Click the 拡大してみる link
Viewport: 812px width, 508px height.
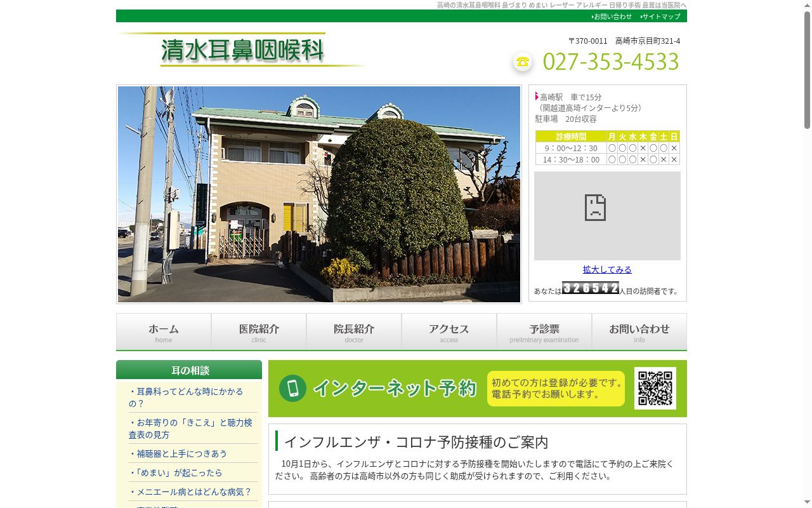click(x=607, y=269)
